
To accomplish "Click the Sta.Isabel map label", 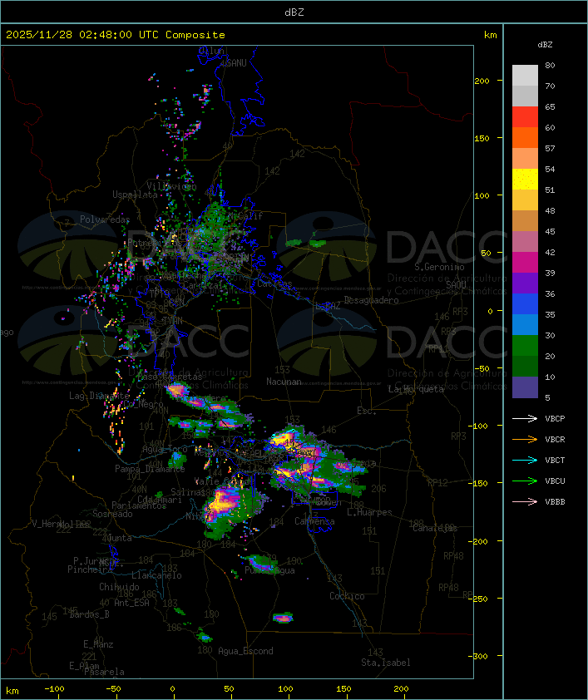I will pyautogui.click(x=386, y=663).
